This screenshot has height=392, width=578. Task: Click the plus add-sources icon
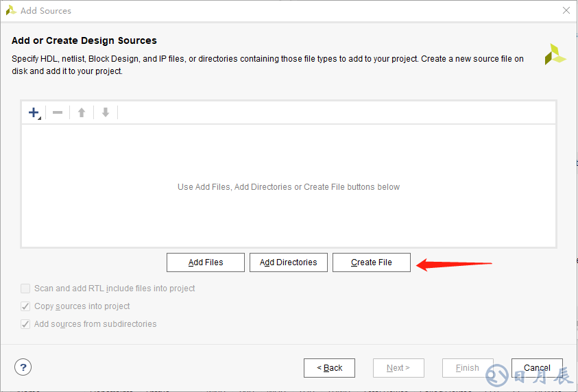pos(34,112)
